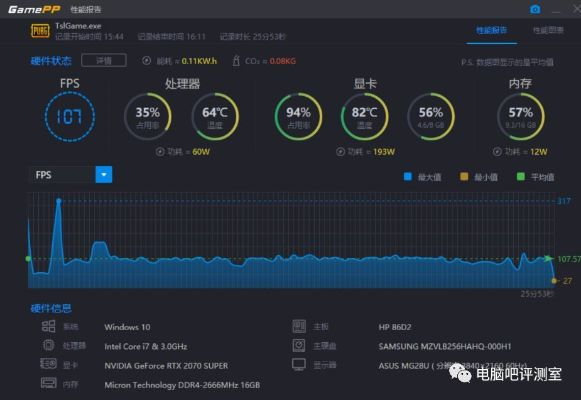Click the 317 maximum peak marker on chart
The image size is (581, 400).
point(59,201)
